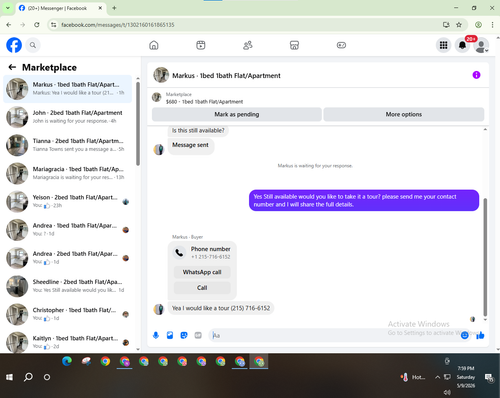Open the Marketplace icon in top navigation
The height and width of the screenshot is (398, 500).
point(294,45)
